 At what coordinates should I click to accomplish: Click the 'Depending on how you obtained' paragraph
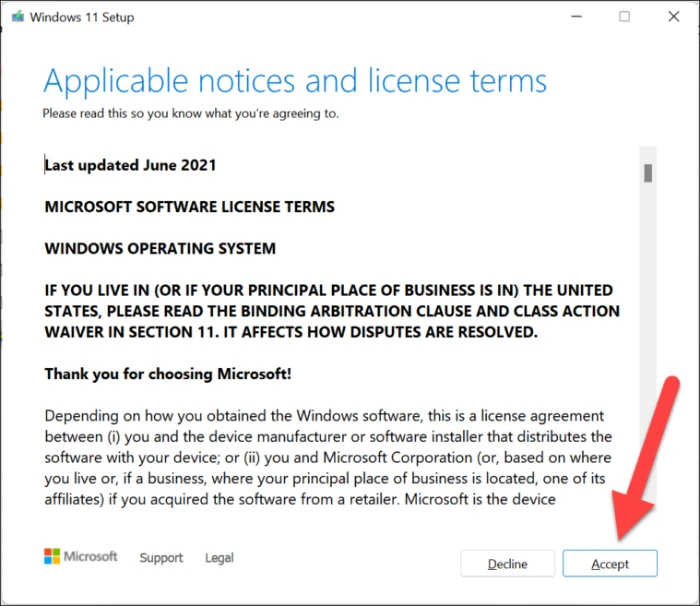(328, 457)
